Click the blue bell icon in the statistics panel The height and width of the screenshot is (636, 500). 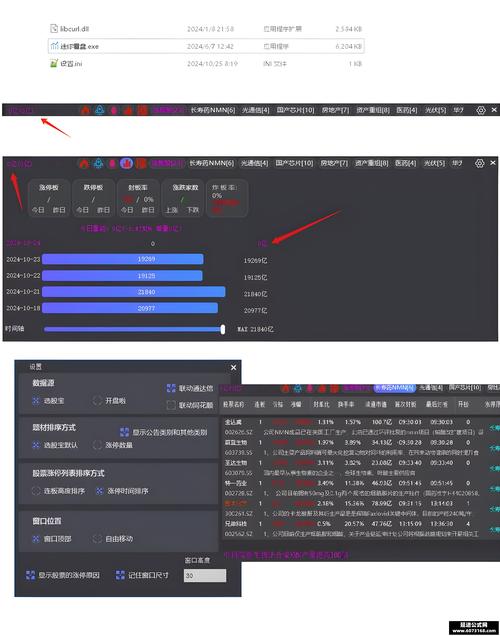coord(99,163)
